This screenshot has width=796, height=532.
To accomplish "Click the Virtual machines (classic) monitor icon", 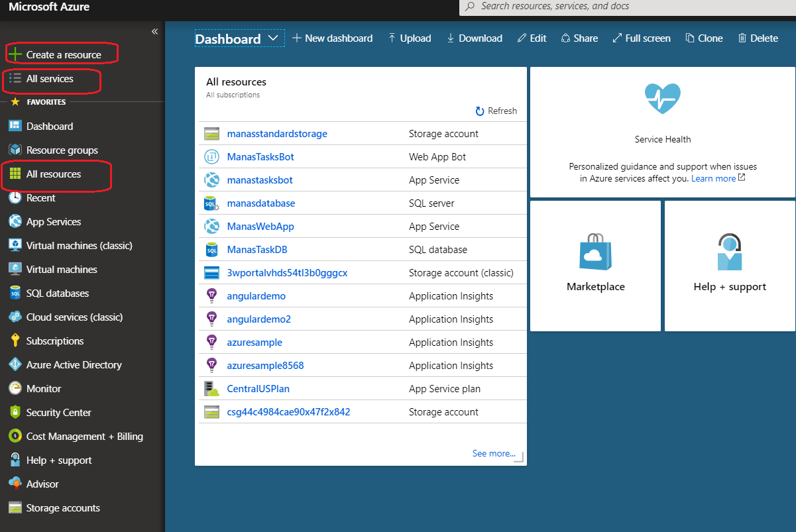I will point(15,245).
